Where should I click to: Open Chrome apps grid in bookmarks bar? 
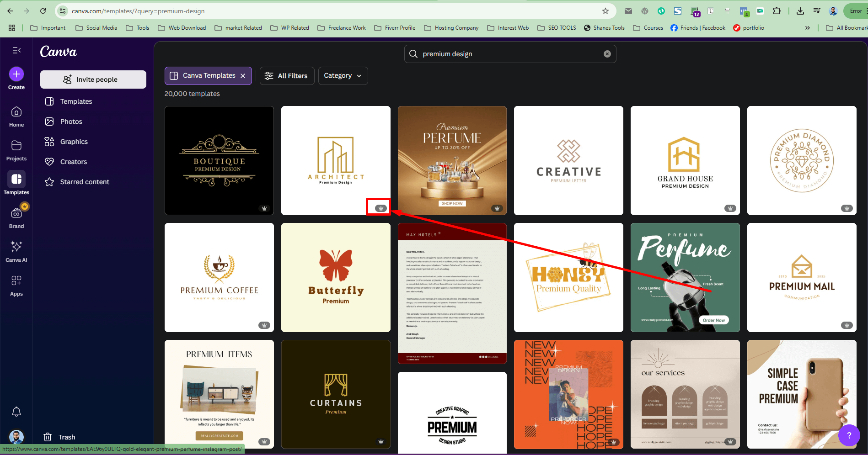tap(12, 28)
